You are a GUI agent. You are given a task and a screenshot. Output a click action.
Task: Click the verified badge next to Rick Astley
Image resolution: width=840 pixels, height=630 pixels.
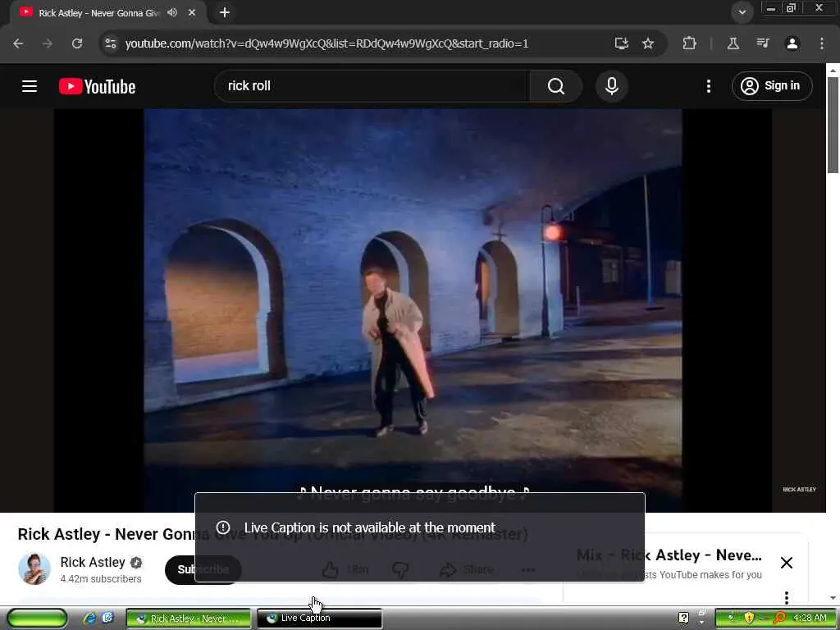pos(136,563)
